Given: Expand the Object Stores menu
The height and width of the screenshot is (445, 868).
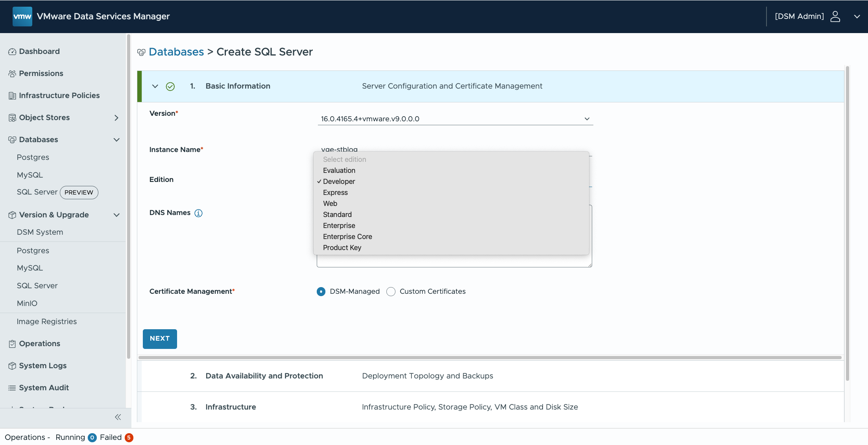Looking at the screenshot, I should point(116,118).
